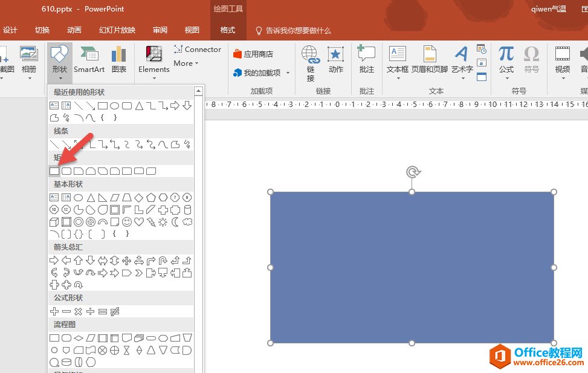588x373 pixels.
Task: Insert a chart with the 图表 icon
Action: (119, 59)
